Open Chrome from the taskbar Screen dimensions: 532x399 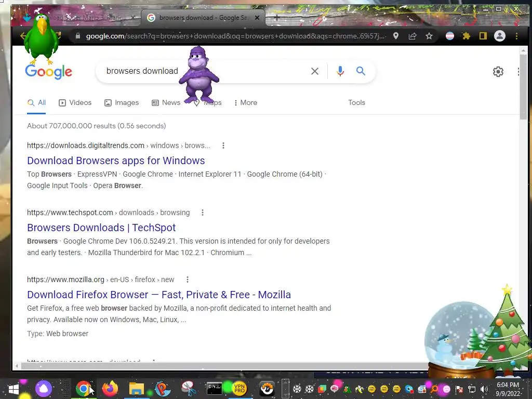click(x=84, y=389)
